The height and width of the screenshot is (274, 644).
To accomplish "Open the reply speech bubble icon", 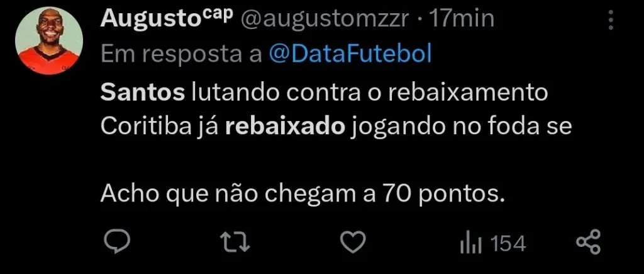I will tap(116, 241).
